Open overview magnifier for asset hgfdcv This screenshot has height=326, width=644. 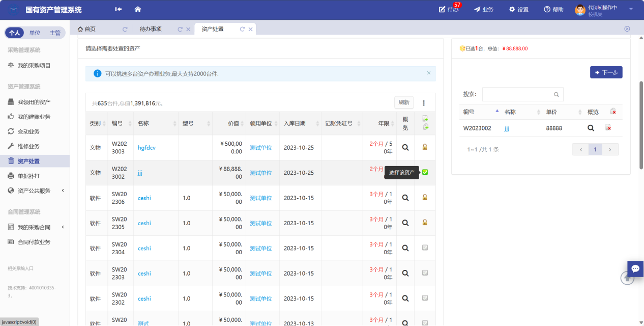click(405, 147)
